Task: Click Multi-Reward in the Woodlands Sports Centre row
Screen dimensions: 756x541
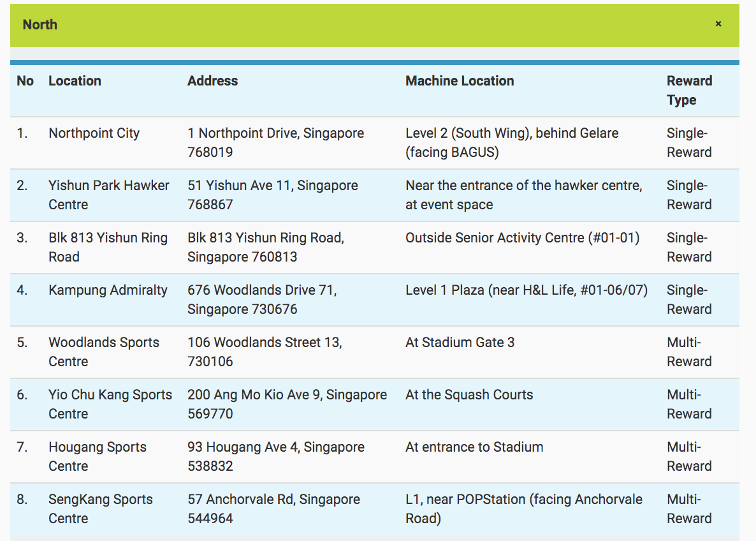Action: pyautogui.click(x=690, y=352)
